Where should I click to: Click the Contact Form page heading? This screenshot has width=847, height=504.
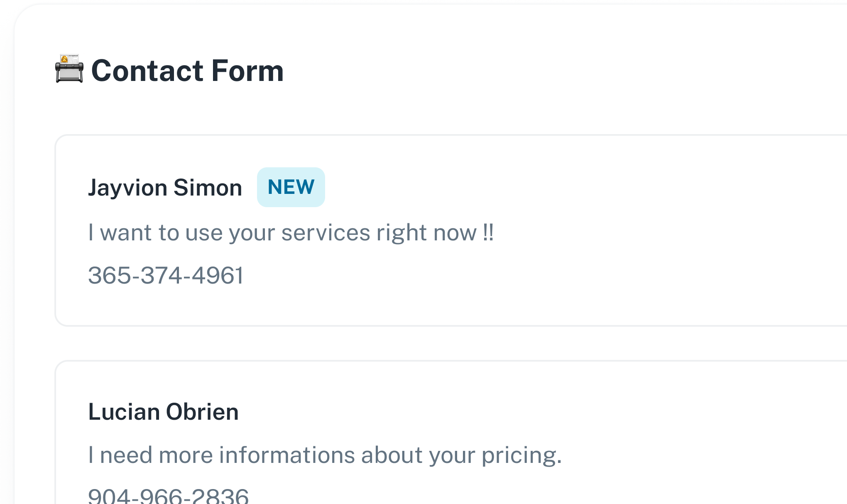pyautogui.click(x=187, y=71)
